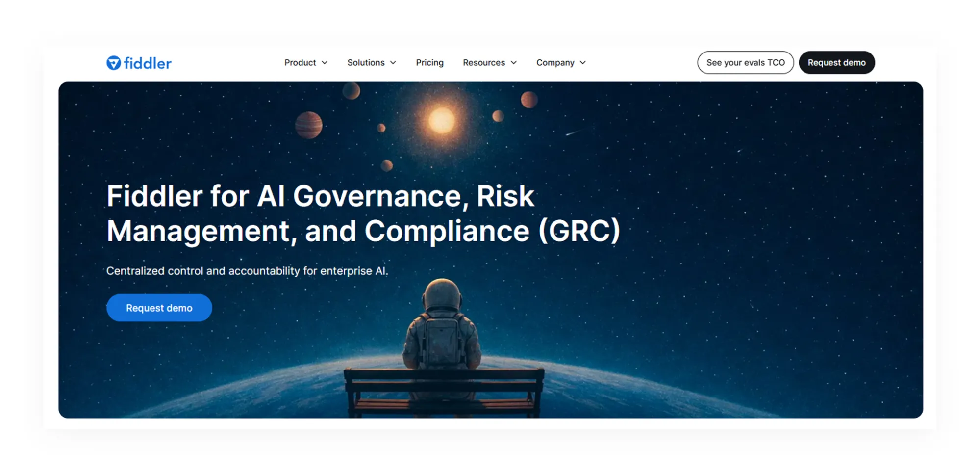Click the black Request demo button in header
This screenshot has height=476, width=980.
coord(836,63)
